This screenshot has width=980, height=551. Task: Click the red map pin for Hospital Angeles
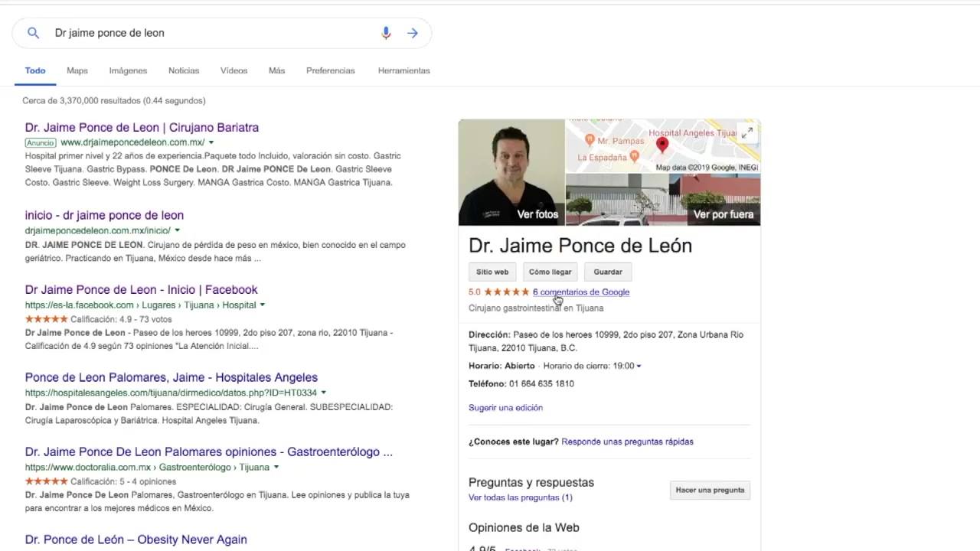[x=662, y=145]
